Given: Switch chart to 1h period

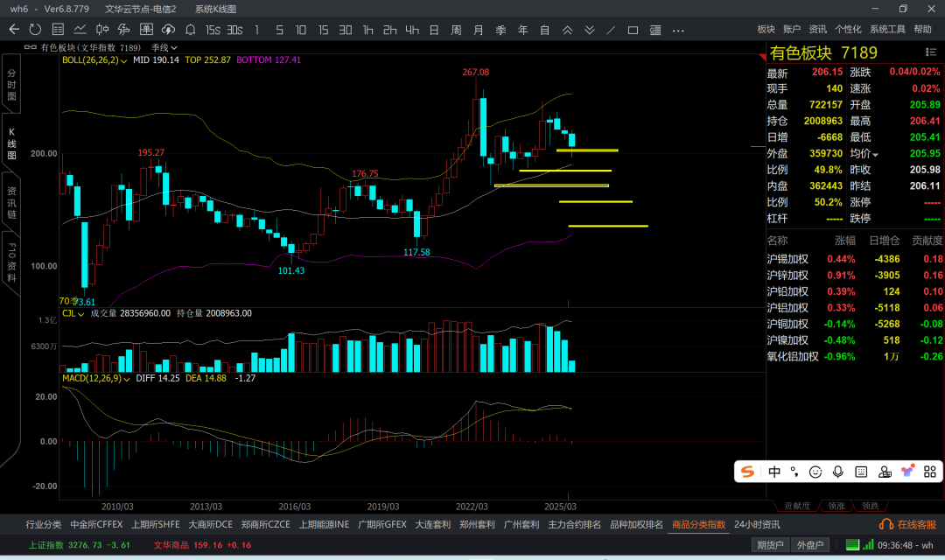Looking at the screenshot, I should click(367, 30).
